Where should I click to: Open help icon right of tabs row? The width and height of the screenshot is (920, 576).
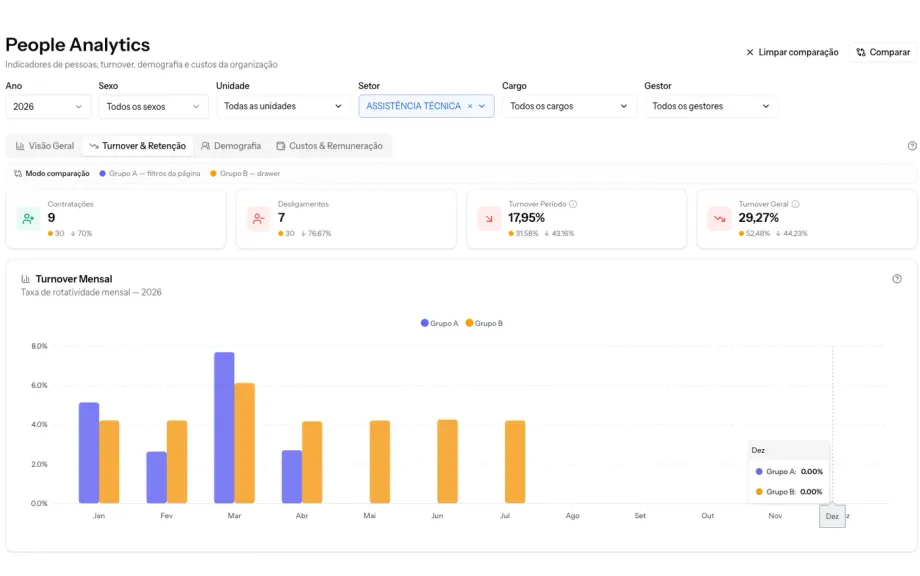912,146
